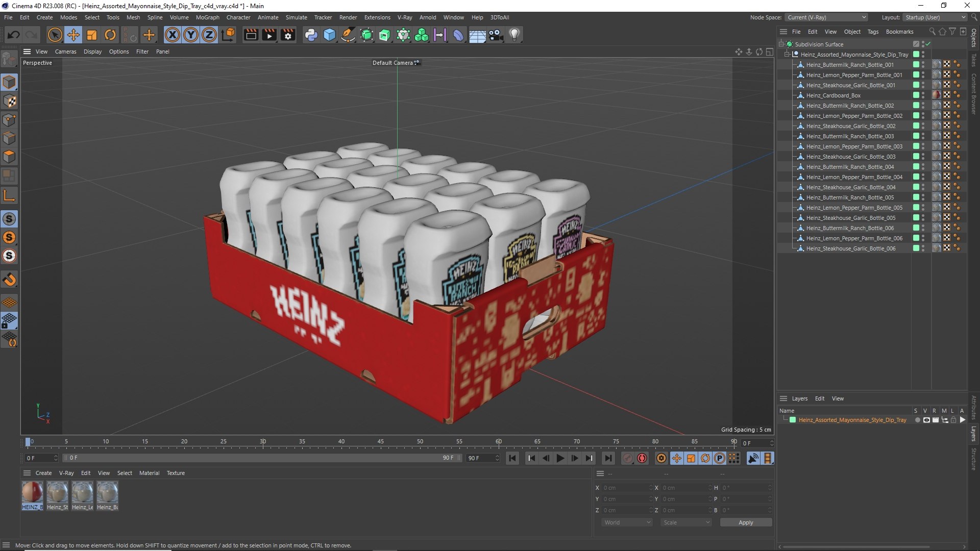Image resolution: width=980 pixels, height=551 pixels.
Task: Add a Cube primitive object
Action: pyautogui.click(x=330, y=35)
